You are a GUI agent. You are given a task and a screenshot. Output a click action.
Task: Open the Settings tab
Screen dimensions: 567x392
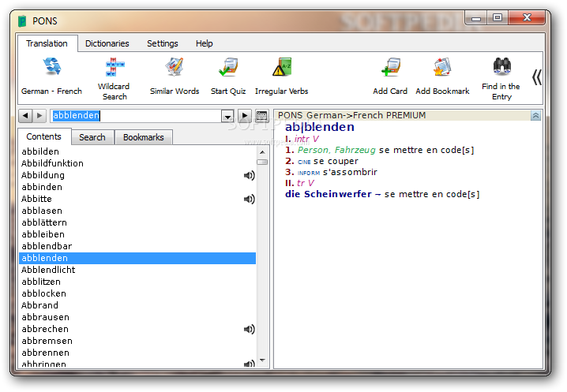(x=163, y=43)
